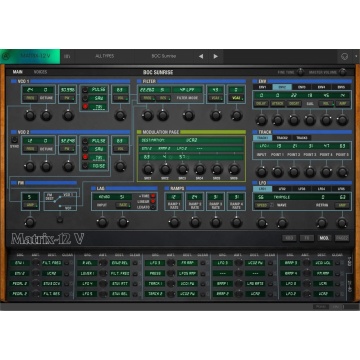Toggle the Lag Linear LED
Screen dimensions: 360x360
(153, 202)
